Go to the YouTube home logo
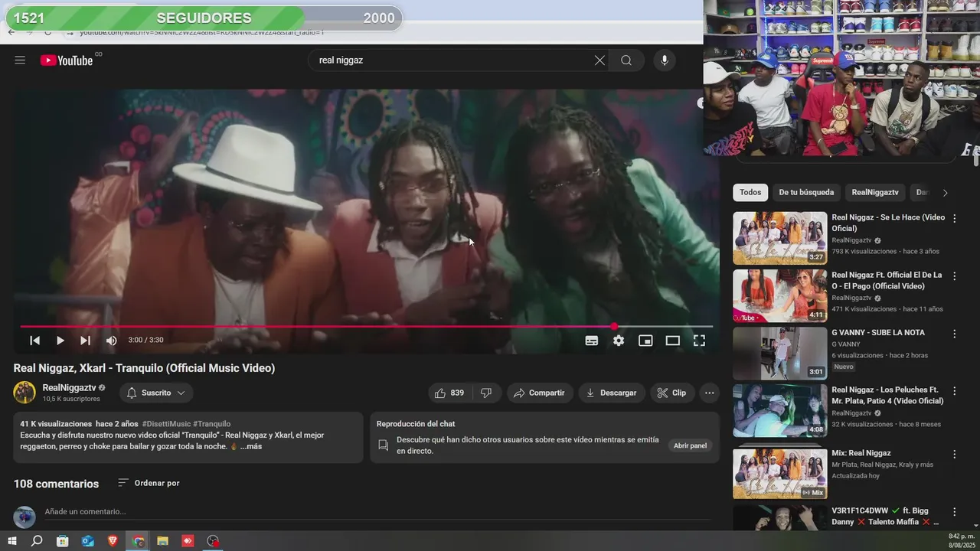This screenshot has width=980, height=551. (x=67, y=60)
